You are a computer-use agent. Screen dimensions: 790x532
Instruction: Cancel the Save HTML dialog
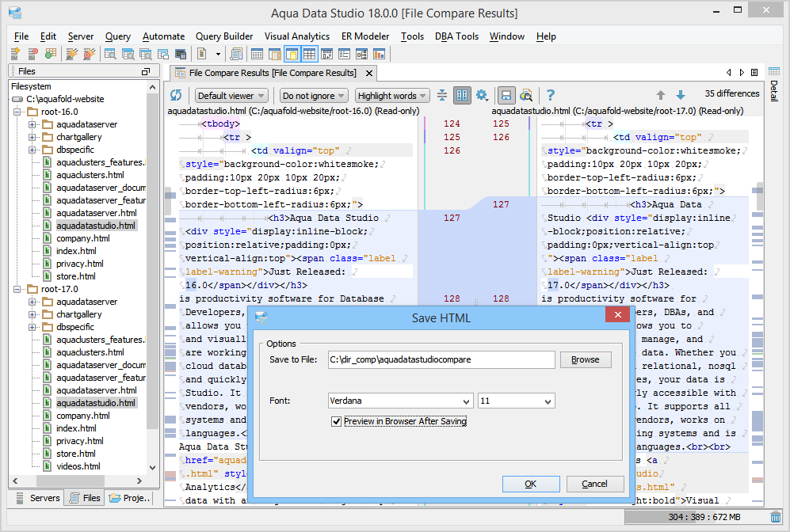594,484
